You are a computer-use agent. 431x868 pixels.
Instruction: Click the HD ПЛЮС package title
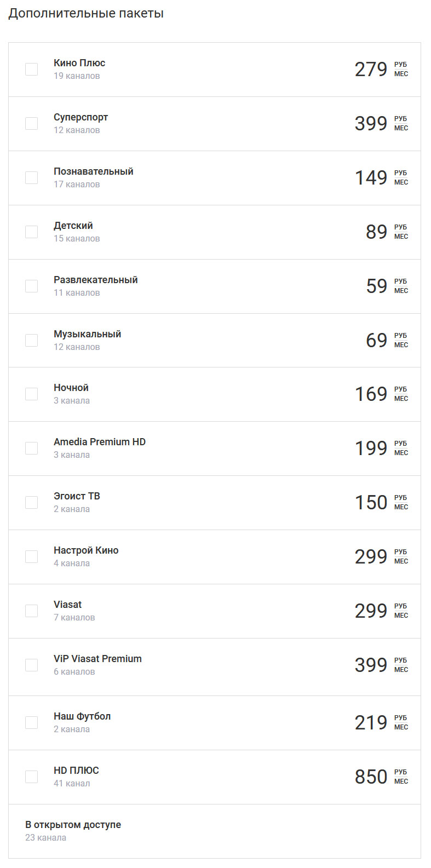click(76, 771)
